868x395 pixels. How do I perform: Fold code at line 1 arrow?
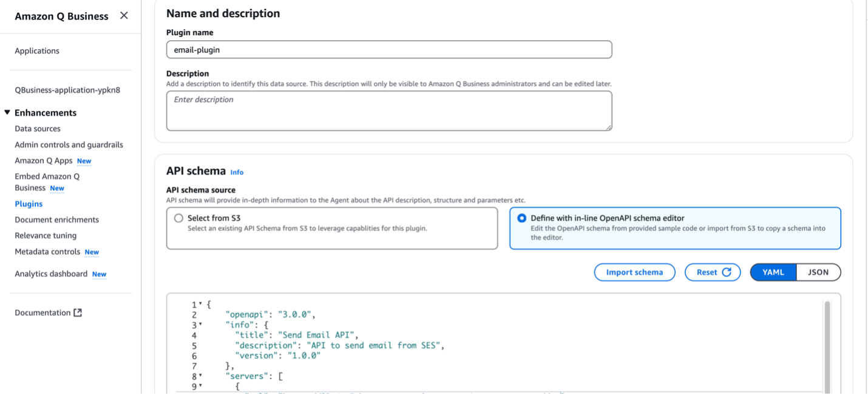pyautogui.click(x=201, y=304)
